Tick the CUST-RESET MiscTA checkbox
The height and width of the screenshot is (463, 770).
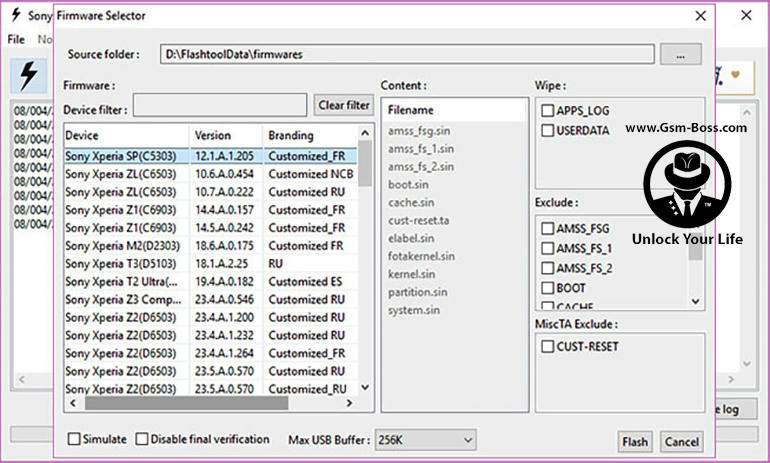tap(548, 347)
